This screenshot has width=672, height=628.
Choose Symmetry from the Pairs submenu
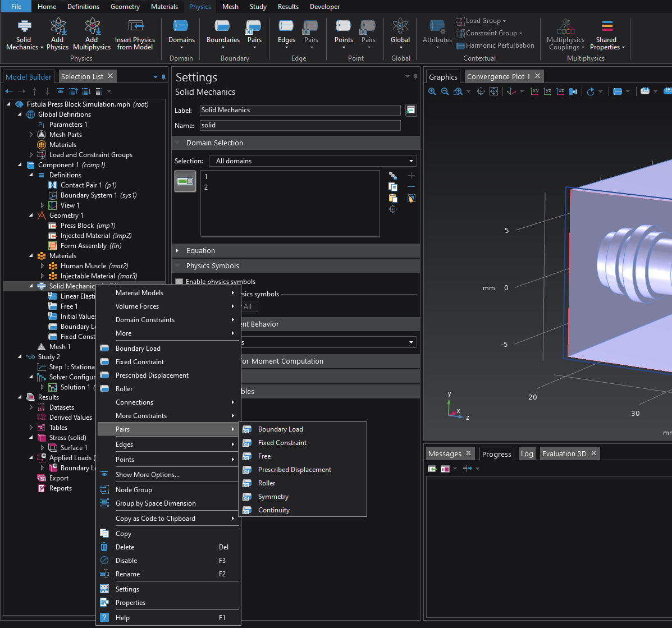coord(273,497)
